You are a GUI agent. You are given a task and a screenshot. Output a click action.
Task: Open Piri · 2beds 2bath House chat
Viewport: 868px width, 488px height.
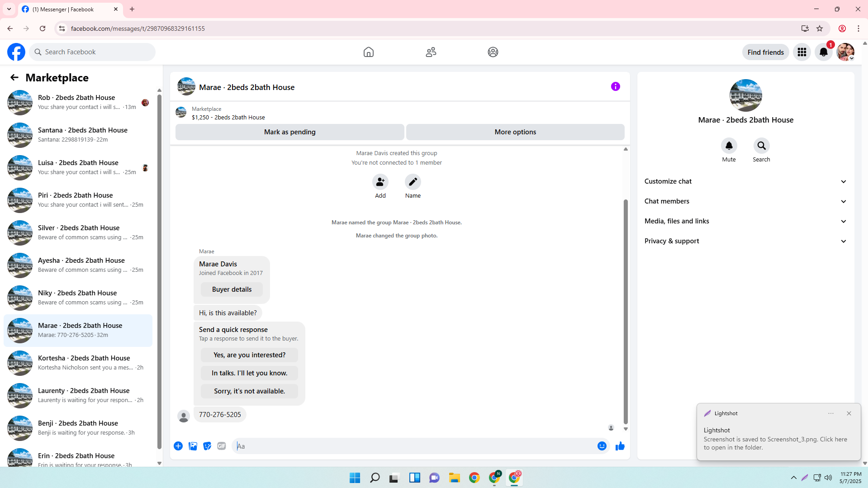click(78, 200)
